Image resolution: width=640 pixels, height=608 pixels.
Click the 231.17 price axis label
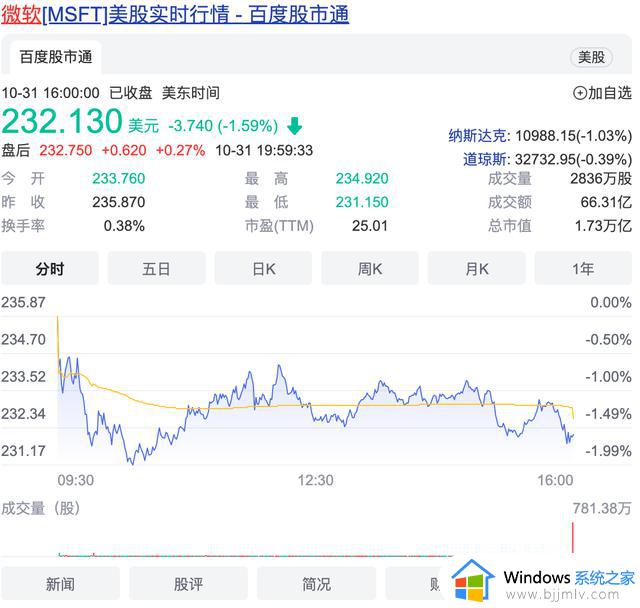click(x=23, y=451)
